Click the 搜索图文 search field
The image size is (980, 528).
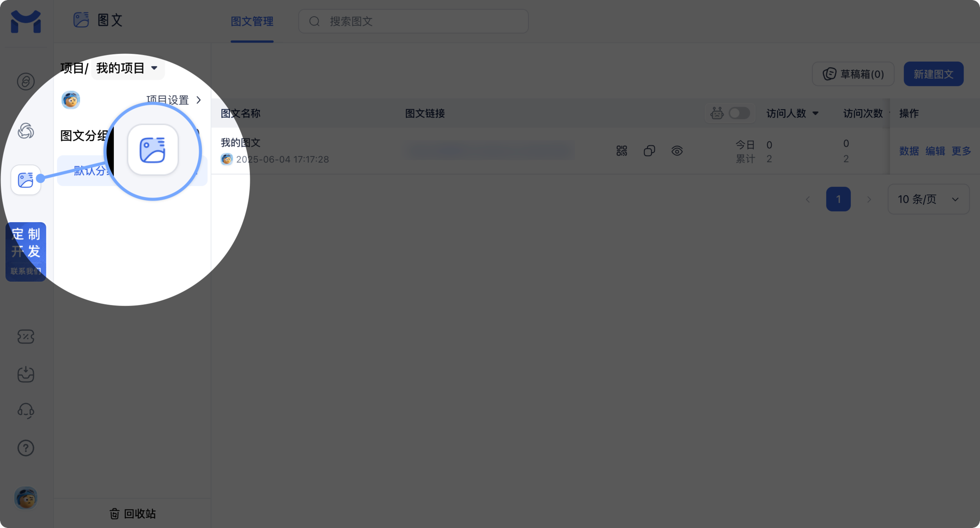tap(413, 22)
